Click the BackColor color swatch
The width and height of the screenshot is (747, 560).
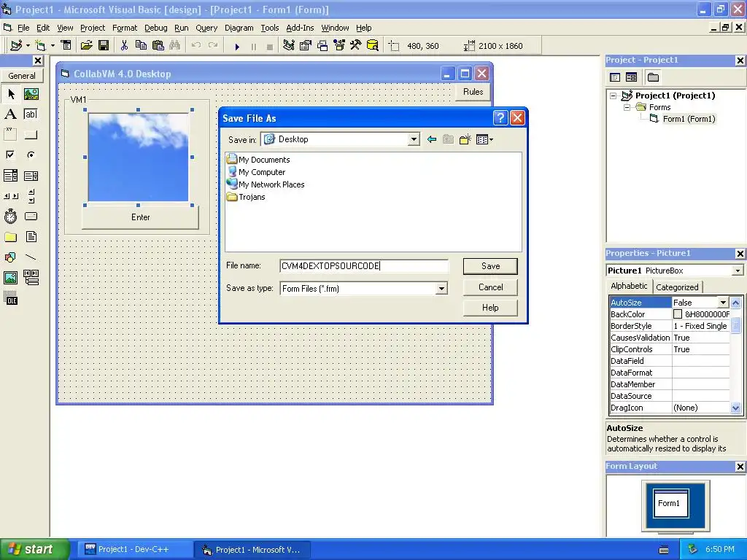[678, 314]
